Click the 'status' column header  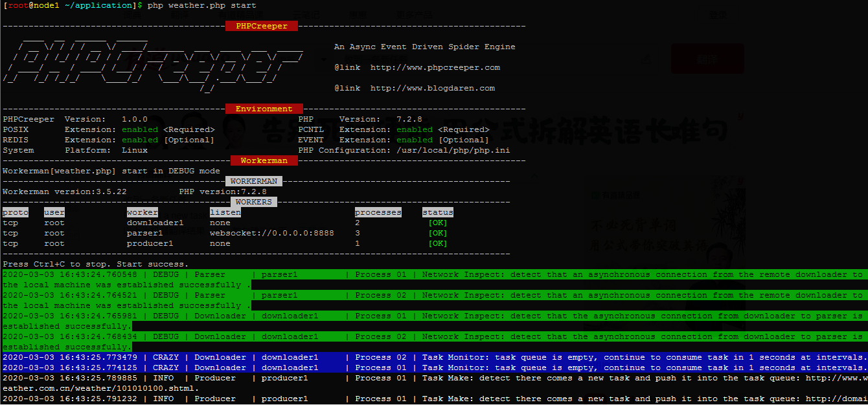tap(438, 212)
